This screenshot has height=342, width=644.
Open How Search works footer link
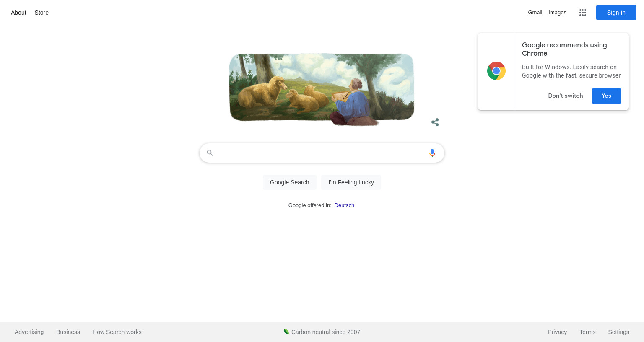(117, 332)
